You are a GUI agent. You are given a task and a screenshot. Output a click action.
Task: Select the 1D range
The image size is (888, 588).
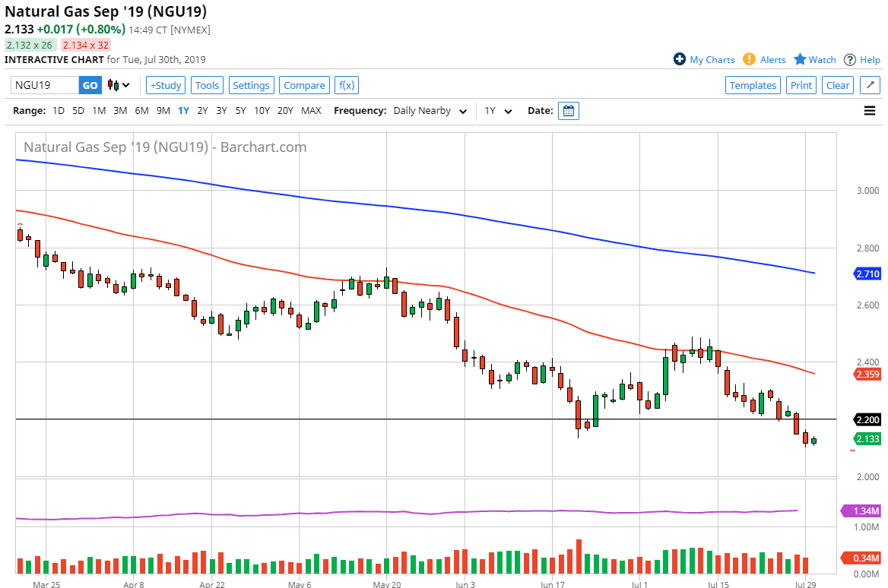click(x=59, y=111)
